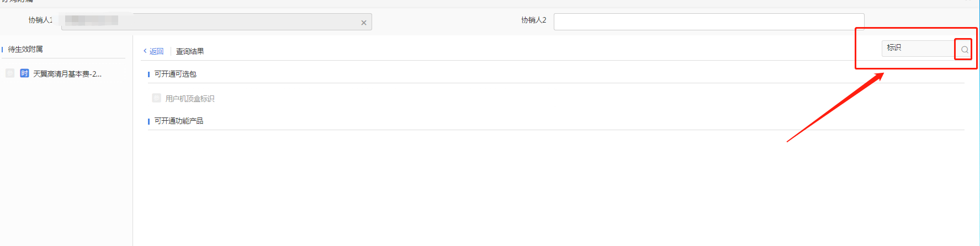Click the blue 时 icon in the left list

pyautogui.click(x=24, y=73)
